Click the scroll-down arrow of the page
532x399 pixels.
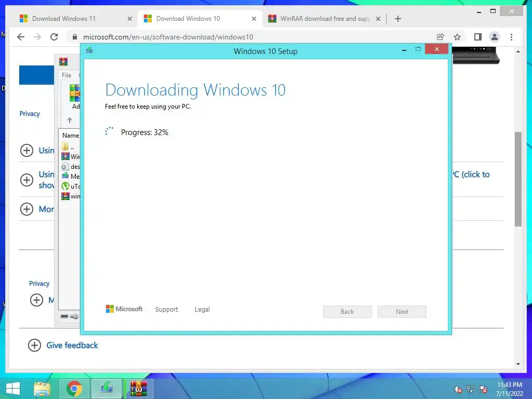point(518,364)
